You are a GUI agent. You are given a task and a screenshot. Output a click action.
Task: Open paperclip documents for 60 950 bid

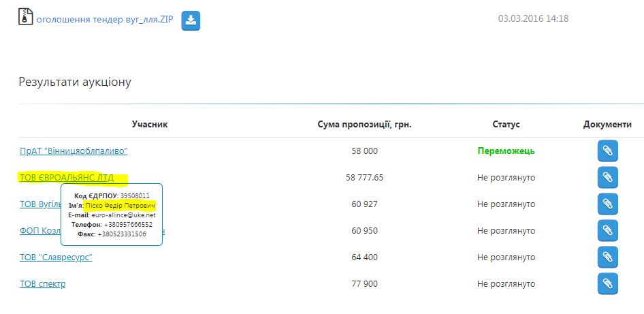607,231
